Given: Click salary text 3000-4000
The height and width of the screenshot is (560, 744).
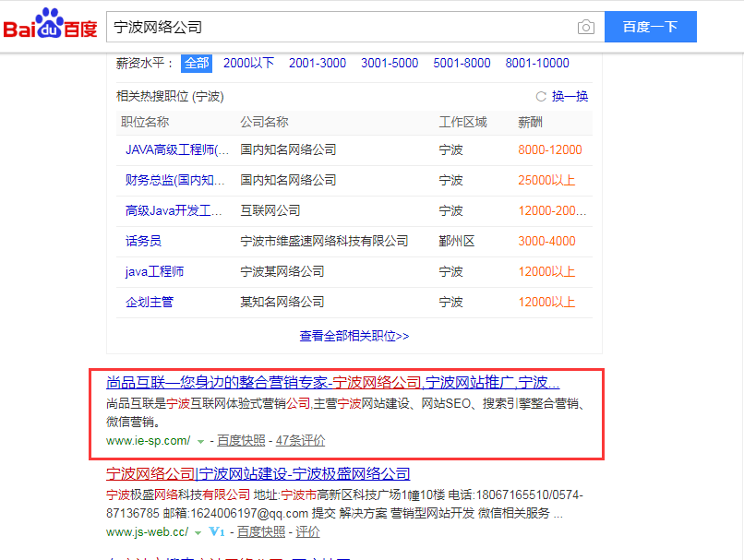Looking at the screenshot, I should (x=546, y=241).
